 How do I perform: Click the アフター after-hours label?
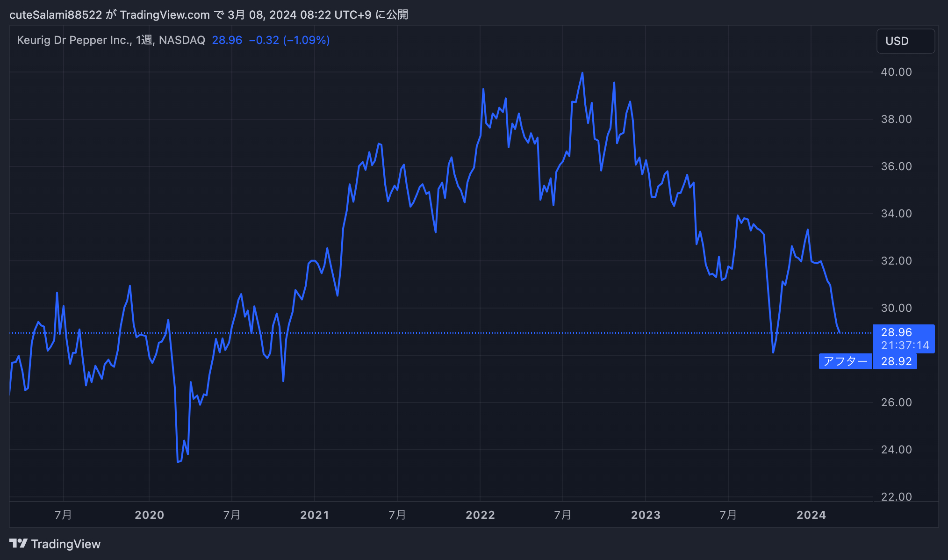tap(845, 361)
